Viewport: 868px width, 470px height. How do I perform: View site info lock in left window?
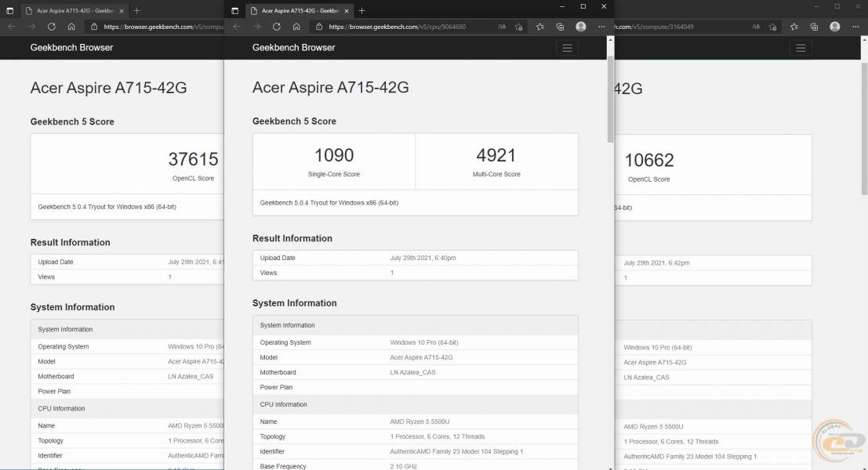pos(94,27)
